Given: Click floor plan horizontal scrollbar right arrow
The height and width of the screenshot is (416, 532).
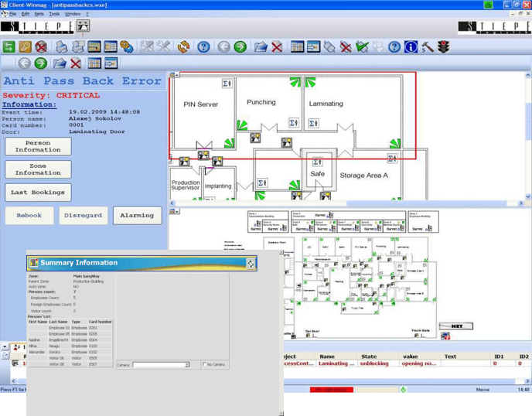Looking at the screenshot, I should pyautogui.click(x=521, y=203).
